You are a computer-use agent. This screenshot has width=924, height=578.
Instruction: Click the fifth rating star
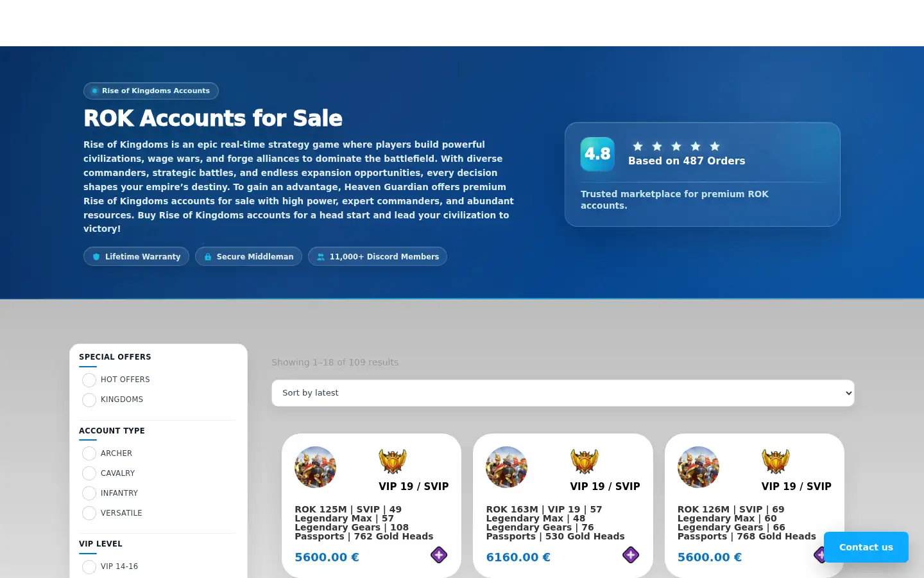715,146
